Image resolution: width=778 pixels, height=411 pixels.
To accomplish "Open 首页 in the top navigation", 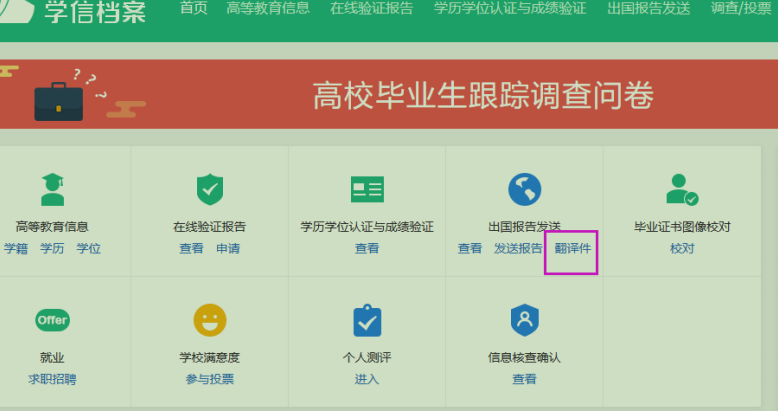I will (193, 9).
